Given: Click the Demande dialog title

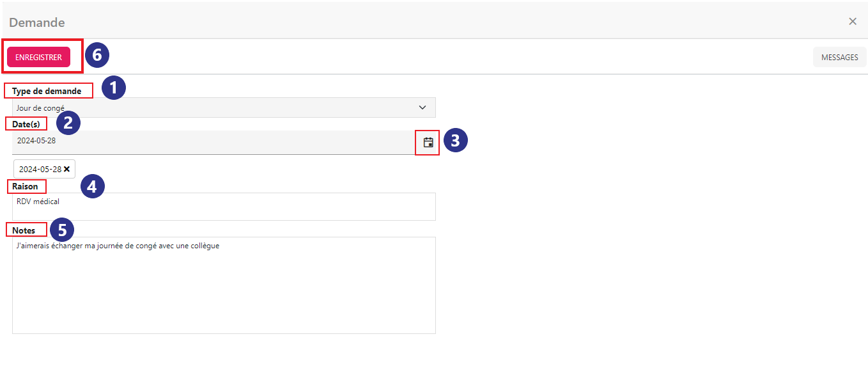Looking at the screenshot, I should click(37, 22).
